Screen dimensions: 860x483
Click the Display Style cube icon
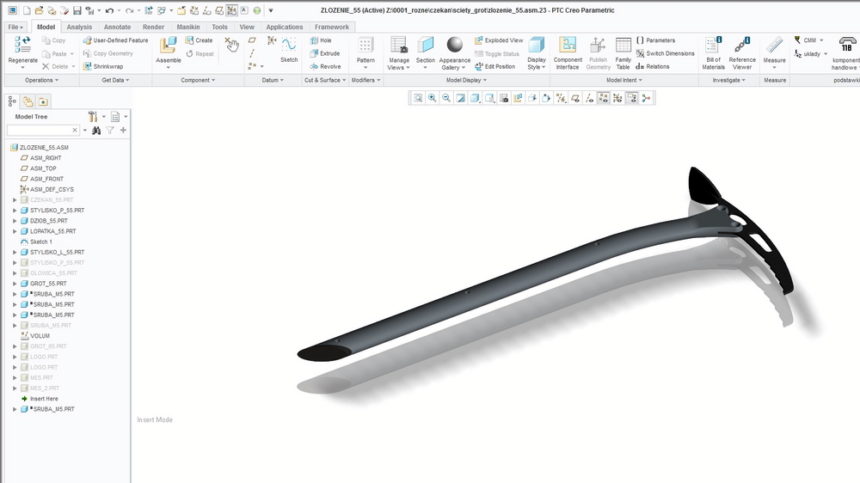click(x=536, y=45)
